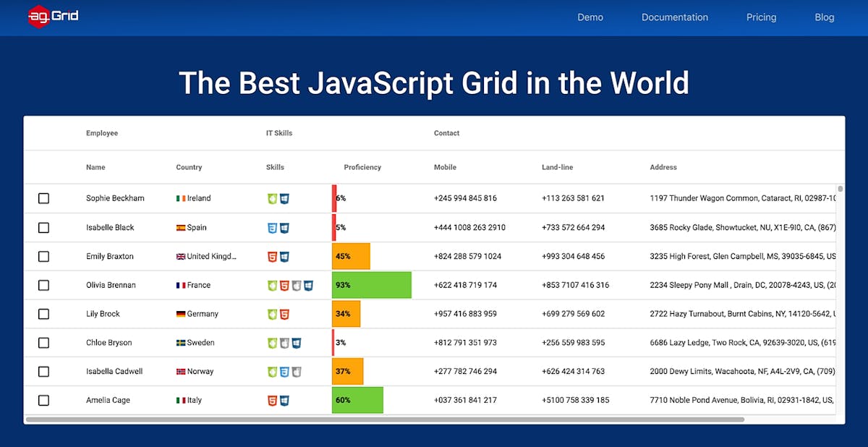868x447 pixels.
Task: Click the CSS3 icon in Isabelle Black's row
Action: pos(271,227)
